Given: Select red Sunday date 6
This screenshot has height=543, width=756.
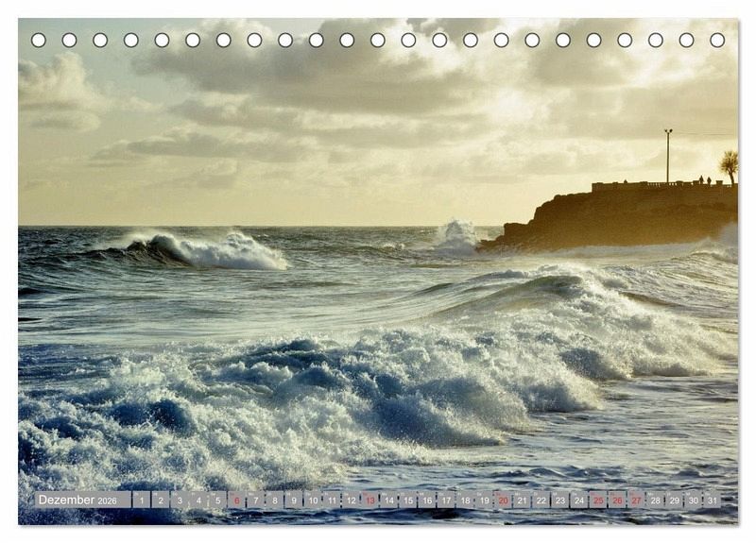Looking at the screenshot, I should tap(236, 500).
